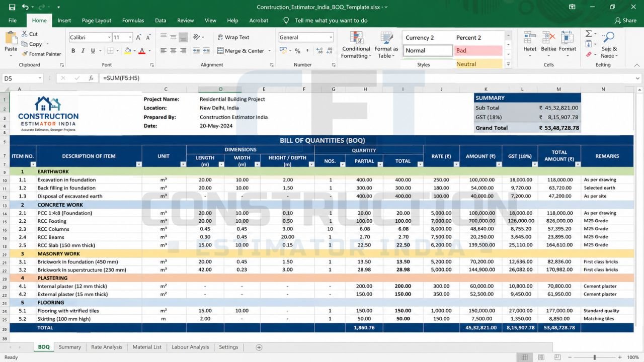The image size is (644, 362).
Task: Click Tell me what you want to do
Action: coord(331,21)
